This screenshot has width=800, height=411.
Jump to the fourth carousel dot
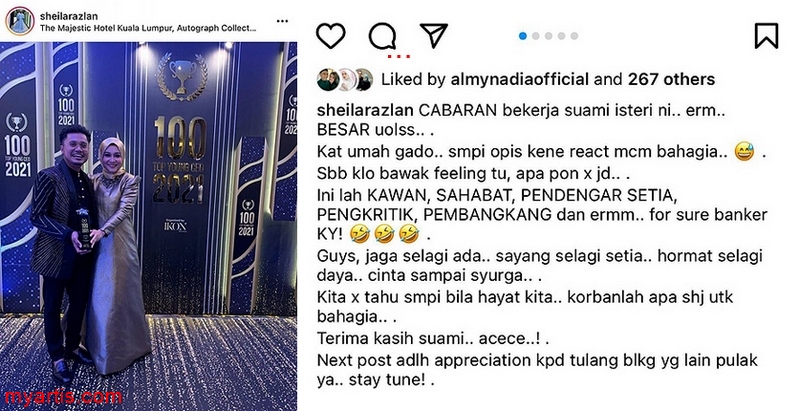click(x=562, y=36)
